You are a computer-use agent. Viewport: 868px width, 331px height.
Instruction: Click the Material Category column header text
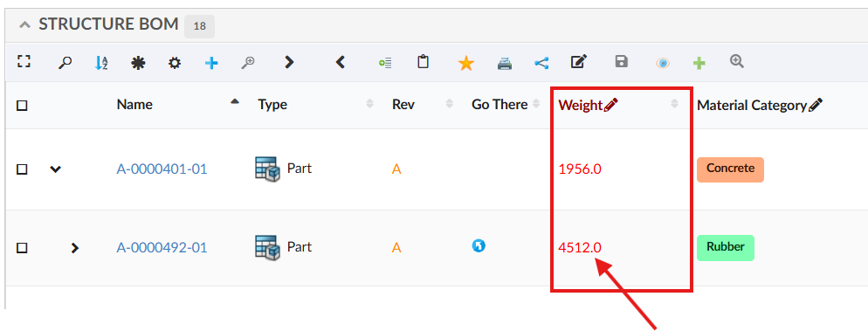click(752, 105)
